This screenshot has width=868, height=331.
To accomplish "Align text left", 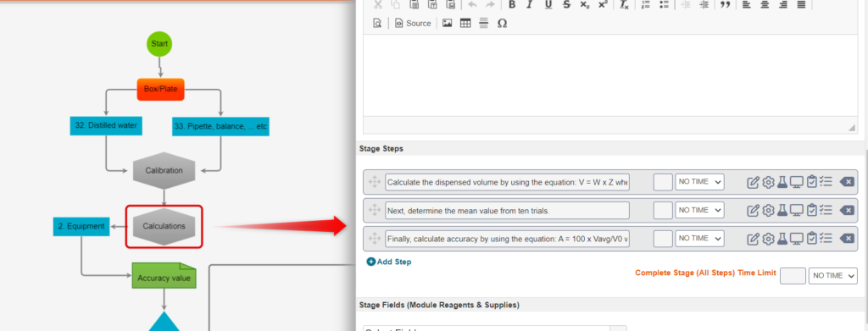I will tap(746, 4).
